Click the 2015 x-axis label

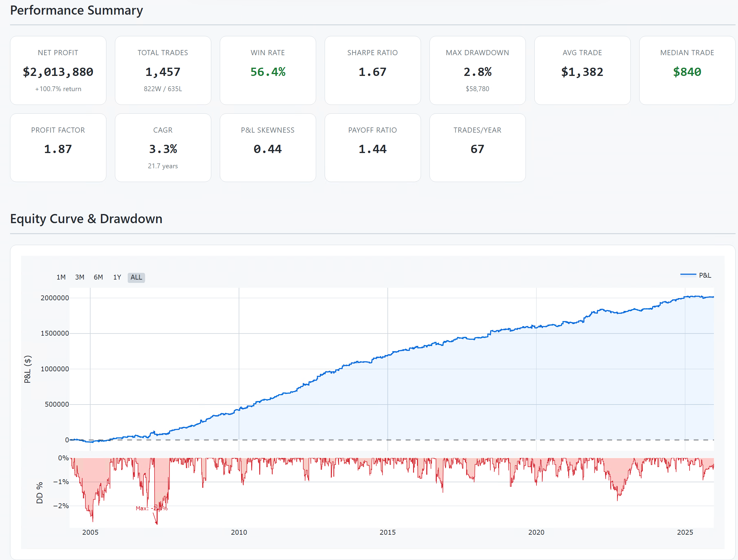pos(387,532)
